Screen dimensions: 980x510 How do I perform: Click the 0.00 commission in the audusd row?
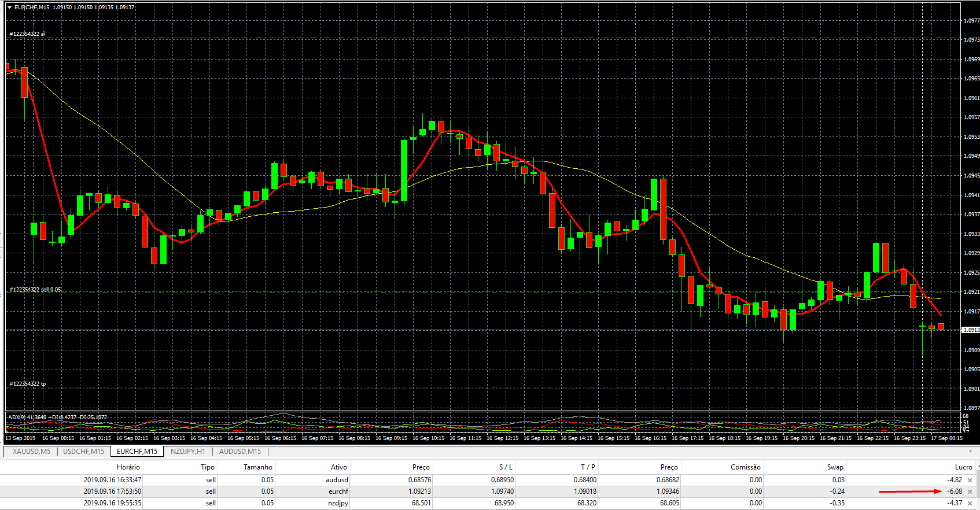click(756, 480)
